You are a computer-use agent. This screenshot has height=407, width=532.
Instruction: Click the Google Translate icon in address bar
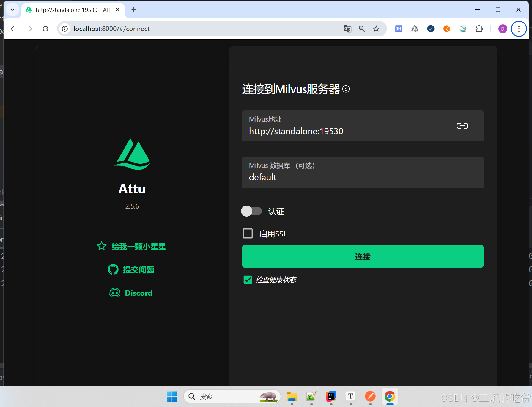click(x=347, y=29)
